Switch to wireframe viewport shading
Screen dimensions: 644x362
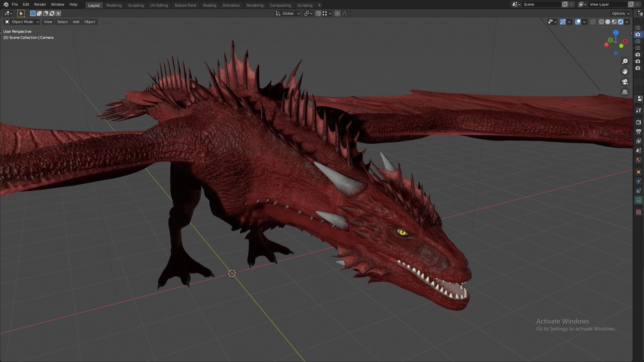pos(601,22)
